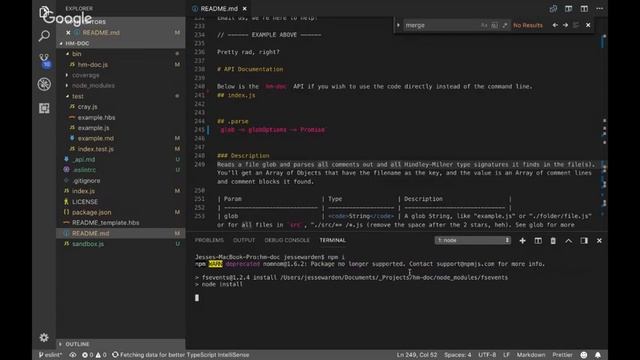The width and height of the screenshot is (640, 360).
Task: Collapse the bin folder
Action: [x=67, y=54]
